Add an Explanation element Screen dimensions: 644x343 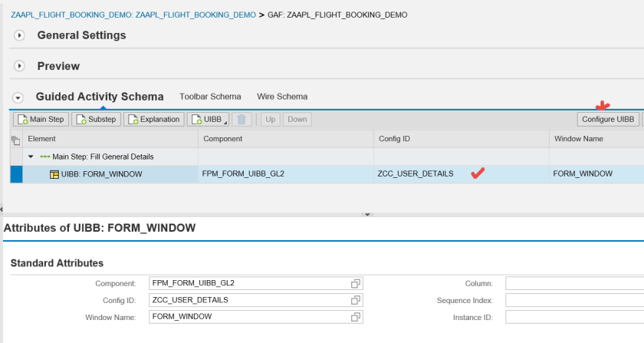tap(154, 120)
